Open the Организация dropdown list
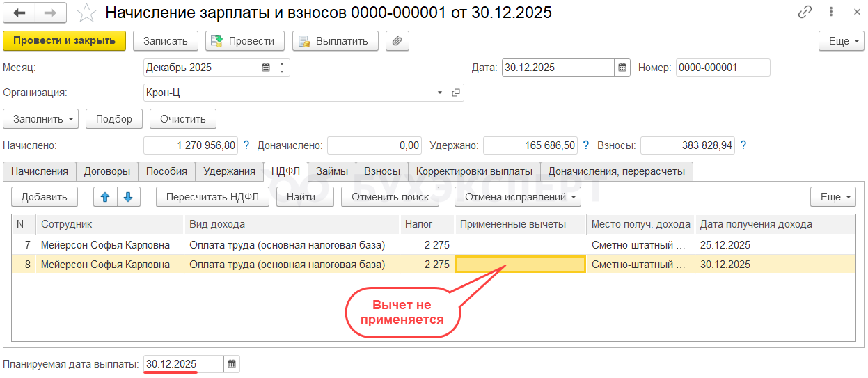The width and height of the screenshot is (868, 378). [x=440, y=92]
